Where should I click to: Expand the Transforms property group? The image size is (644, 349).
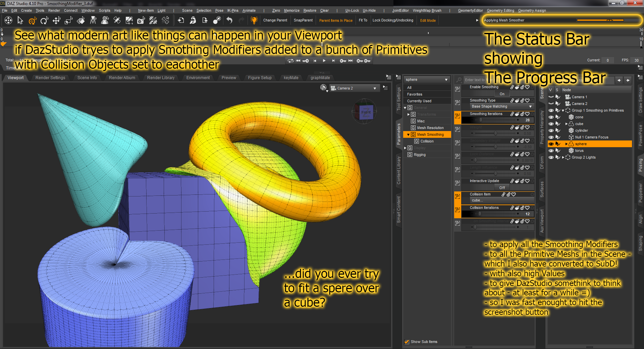408,115
